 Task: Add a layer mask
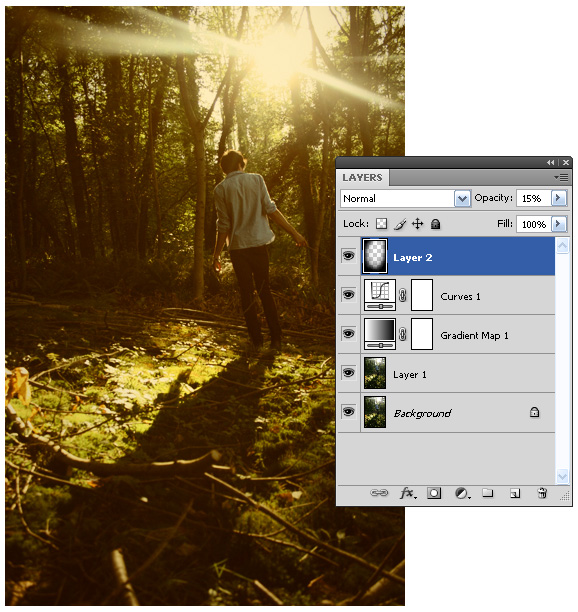pyautogui.click(x=434, y=493)
